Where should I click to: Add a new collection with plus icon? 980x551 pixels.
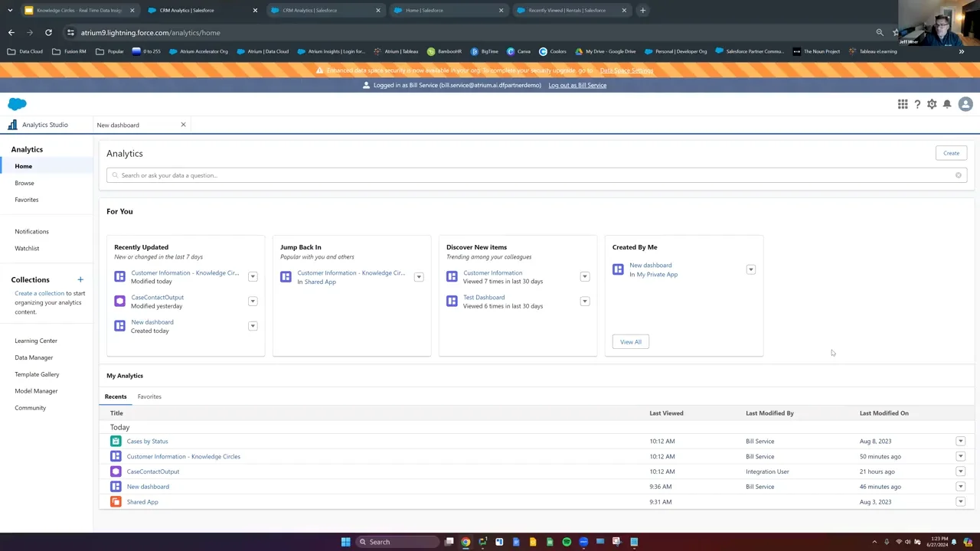coord(80,280)
